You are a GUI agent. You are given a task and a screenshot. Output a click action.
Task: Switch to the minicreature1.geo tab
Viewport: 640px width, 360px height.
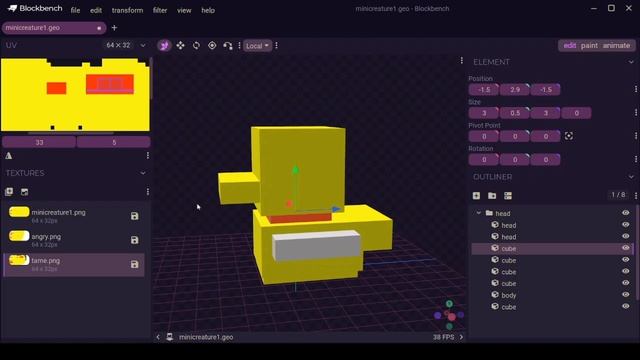(x=54, y=28)
